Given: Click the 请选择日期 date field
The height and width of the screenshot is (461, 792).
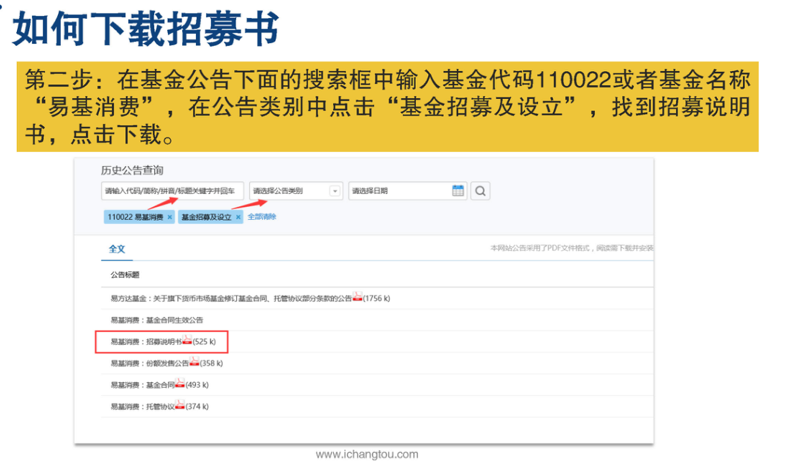Looking at the screenshot, I should coord(407,191).
